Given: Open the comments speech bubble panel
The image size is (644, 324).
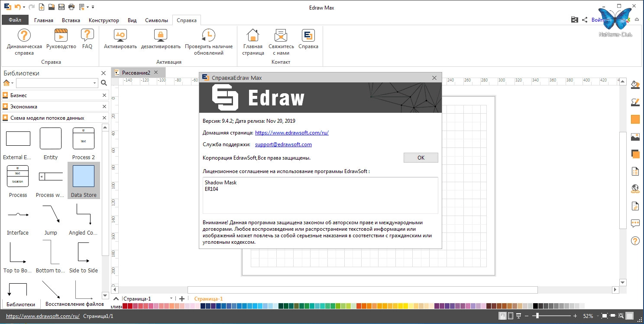Looking at the screenshot, I should (635, 223).
